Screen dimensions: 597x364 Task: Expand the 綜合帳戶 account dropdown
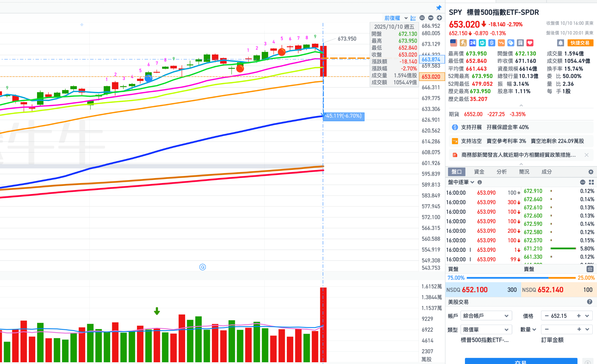(x=486, y=316)
